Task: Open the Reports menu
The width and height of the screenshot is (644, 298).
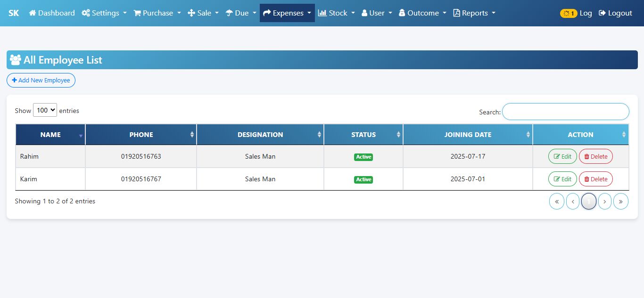Action: point(474,13)
